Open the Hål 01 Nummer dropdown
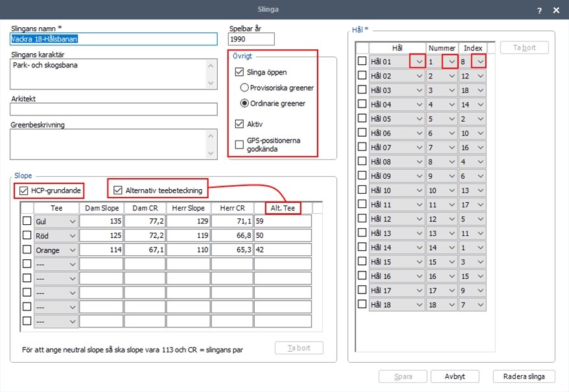 point(452,62)
